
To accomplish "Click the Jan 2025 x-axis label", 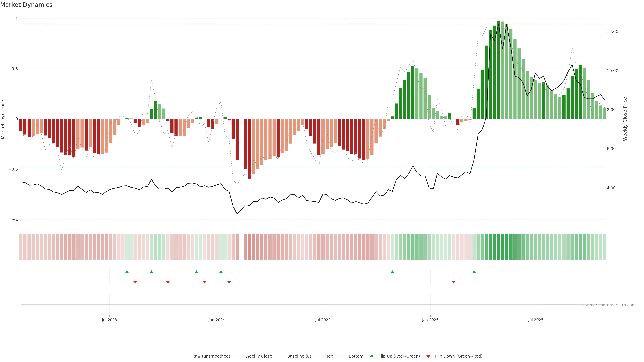I will (430, 320).
